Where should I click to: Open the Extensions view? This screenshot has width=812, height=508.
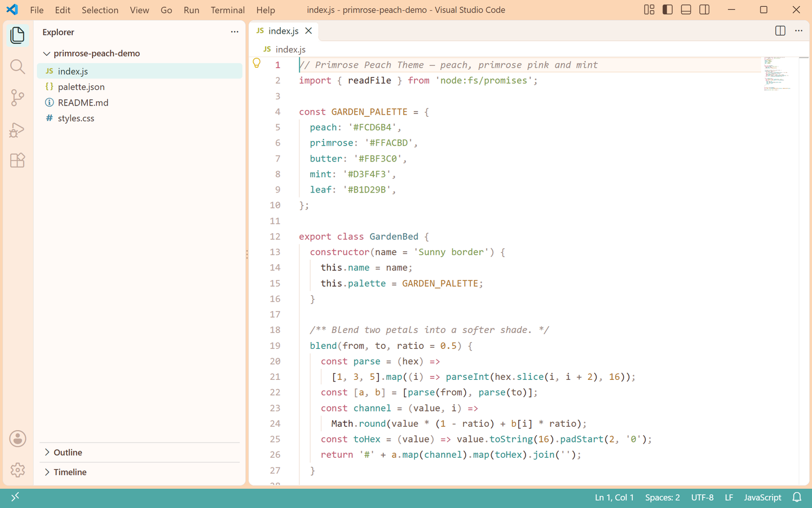click(17, 160)
